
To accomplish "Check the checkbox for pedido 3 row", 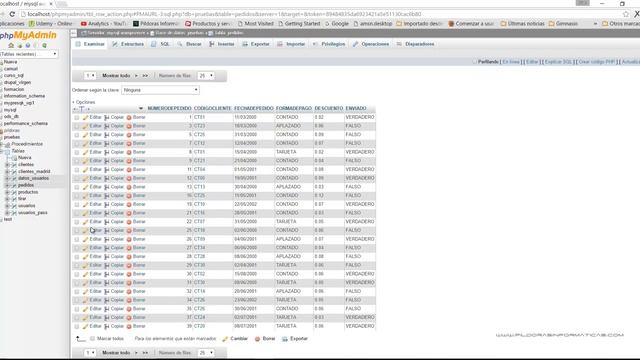I will coord(77,126).
